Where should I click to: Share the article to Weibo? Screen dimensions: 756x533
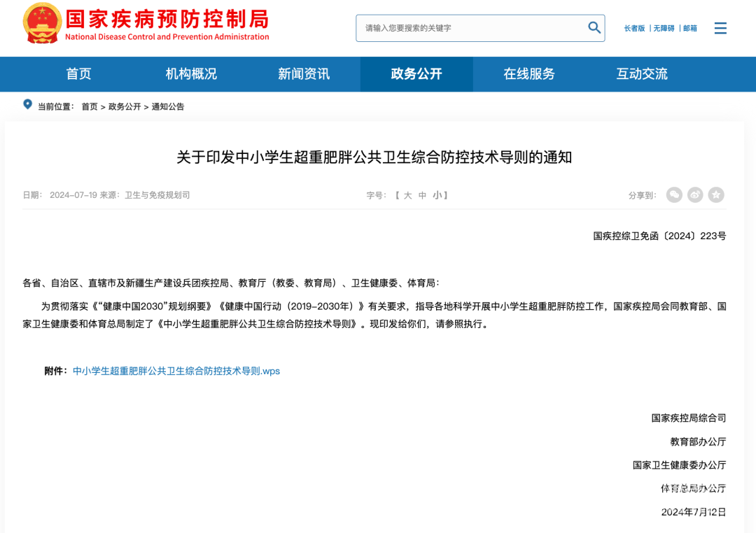click(x=695, y=195)
